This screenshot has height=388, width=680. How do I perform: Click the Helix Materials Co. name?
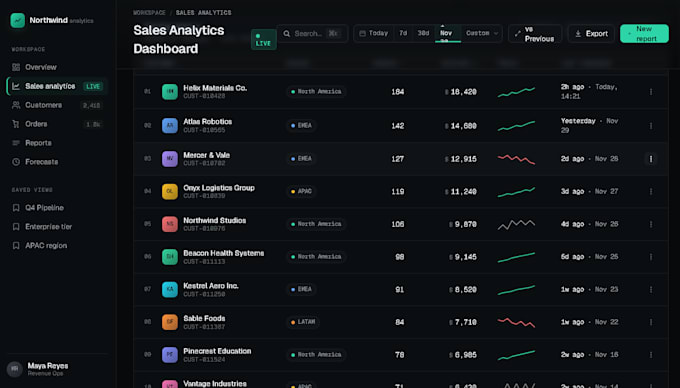point(215,88)
